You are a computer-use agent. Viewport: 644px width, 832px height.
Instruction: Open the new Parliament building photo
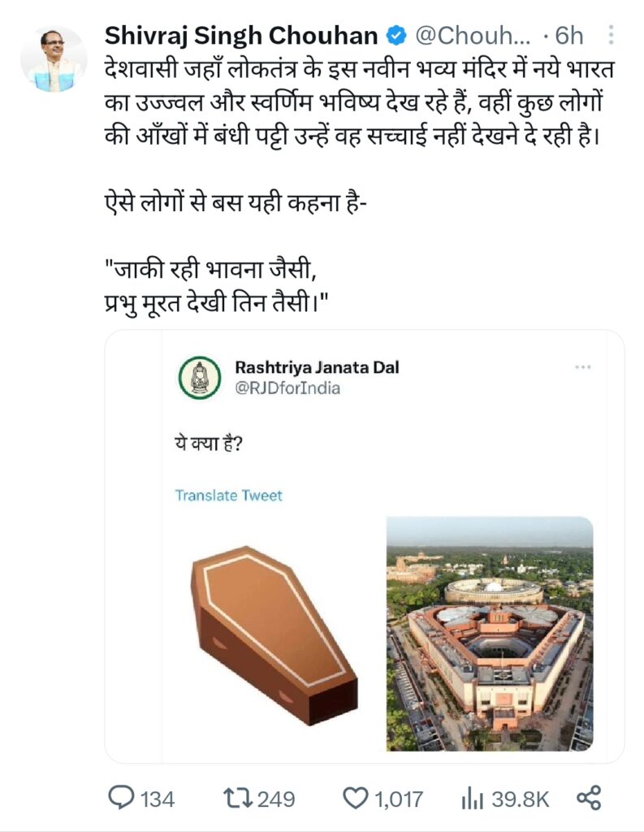coord(489,633)
